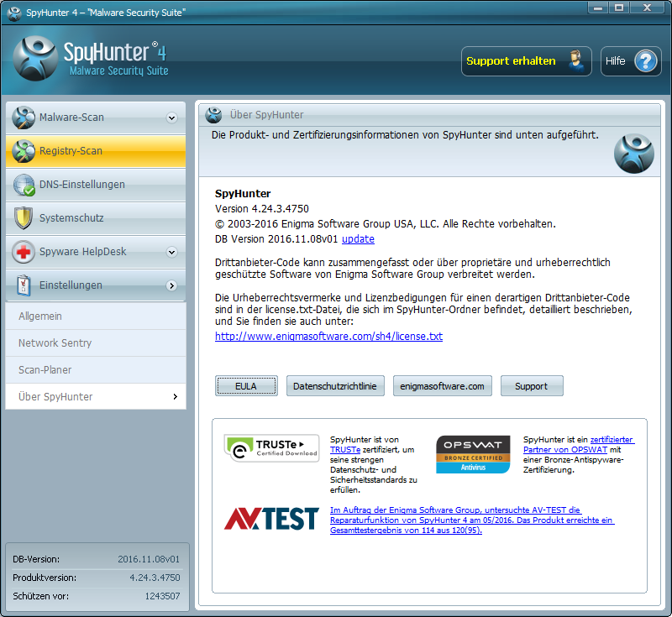Image resolution: width=672 pixels, height=617 pixels.
Task: Click the OPSWAT Bronze Certified badge
Action: [473, 454]
